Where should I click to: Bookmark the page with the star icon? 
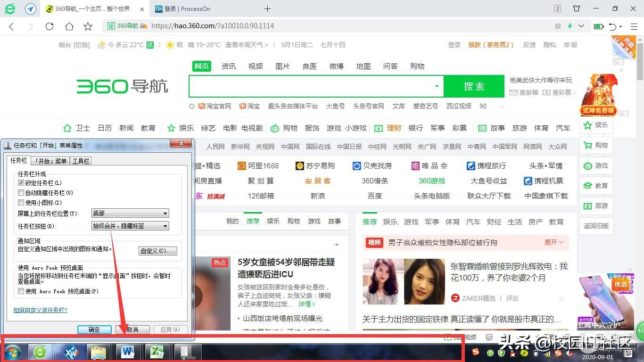(88, 26)
